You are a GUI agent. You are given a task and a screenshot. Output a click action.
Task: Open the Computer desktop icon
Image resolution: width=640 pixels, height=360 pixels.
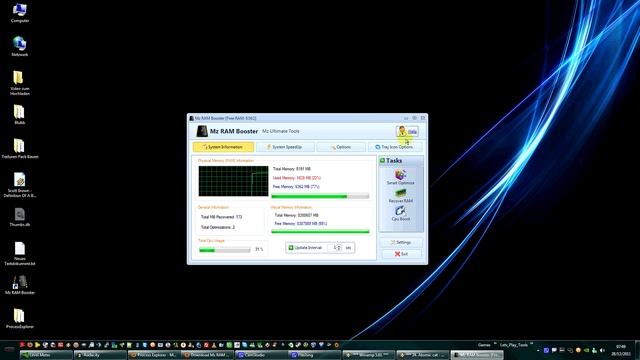pyautogui.click(x=20, y=13)
